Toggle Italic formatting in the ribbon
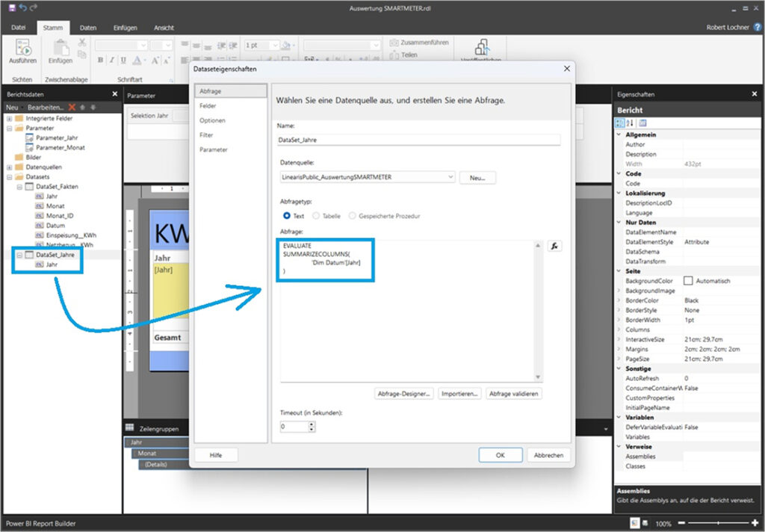Viewport: 765px width, 532px height. [112, 60]
